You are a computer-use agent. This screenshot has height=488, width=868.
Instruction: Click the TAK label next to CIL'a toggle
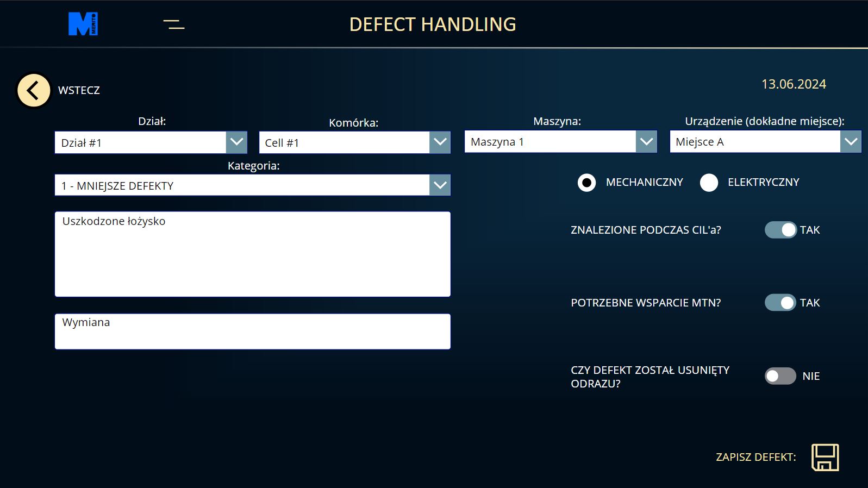tap(810, 230)
